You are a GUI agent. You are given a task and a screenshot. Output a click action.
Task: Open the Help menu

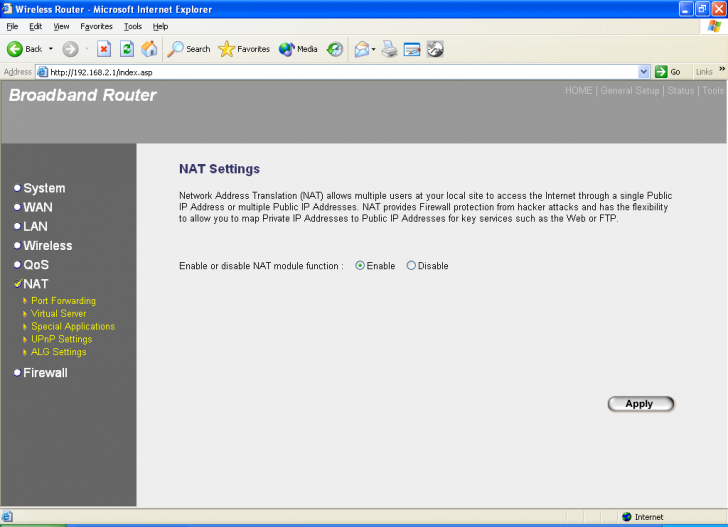pyautogui.click(x=160, y=26)
